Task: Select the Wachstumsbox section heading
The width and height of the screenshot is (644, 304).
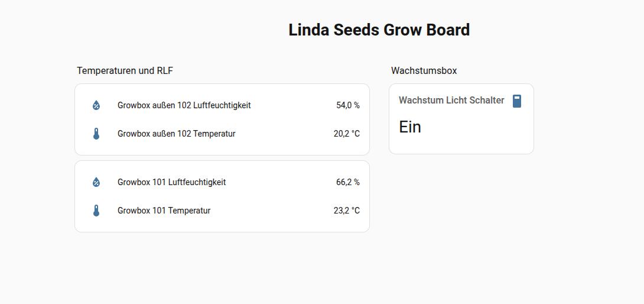Action: 424,71
